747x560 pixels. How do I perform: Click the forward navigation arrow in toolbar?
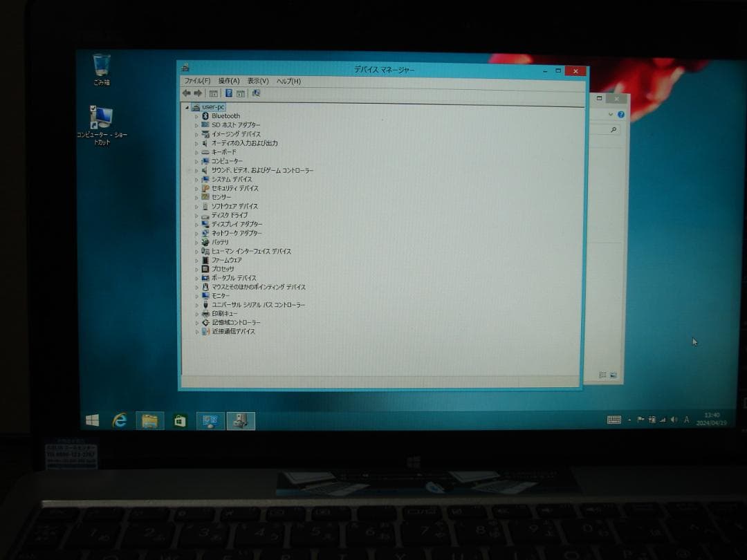pos(196,94)
